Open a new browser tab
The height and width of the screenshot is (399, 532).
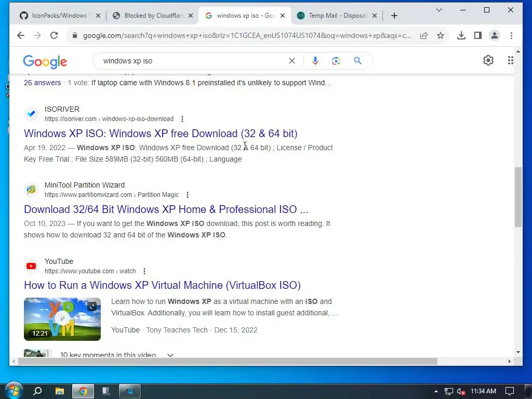coord(394,16)
